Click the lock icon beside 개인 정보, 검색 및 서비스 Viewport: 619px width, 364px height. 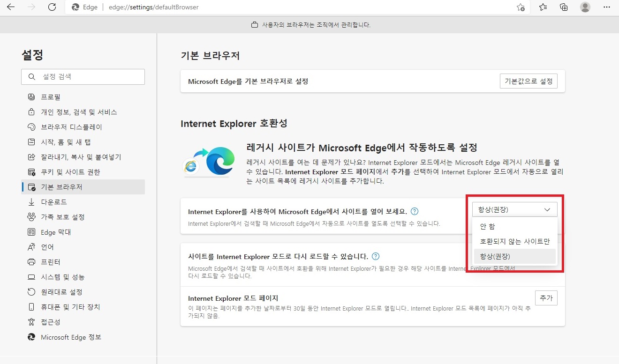[x=31, y=112]
